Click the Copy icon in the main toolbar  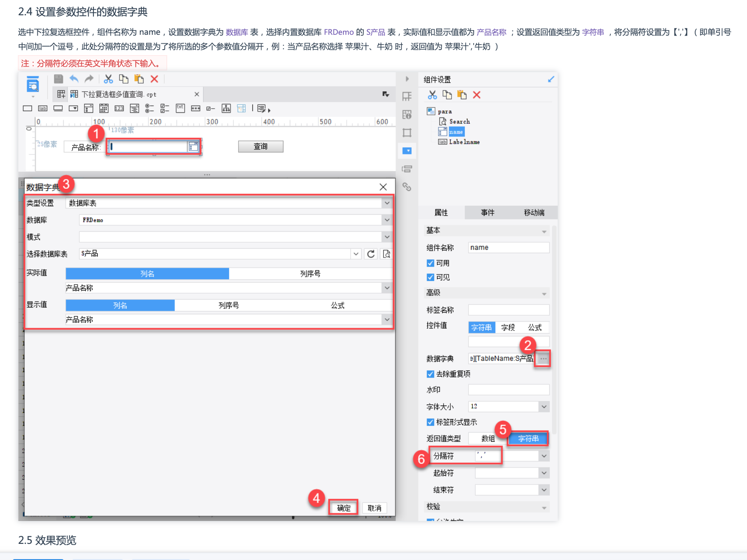click(x=124, y=79)
